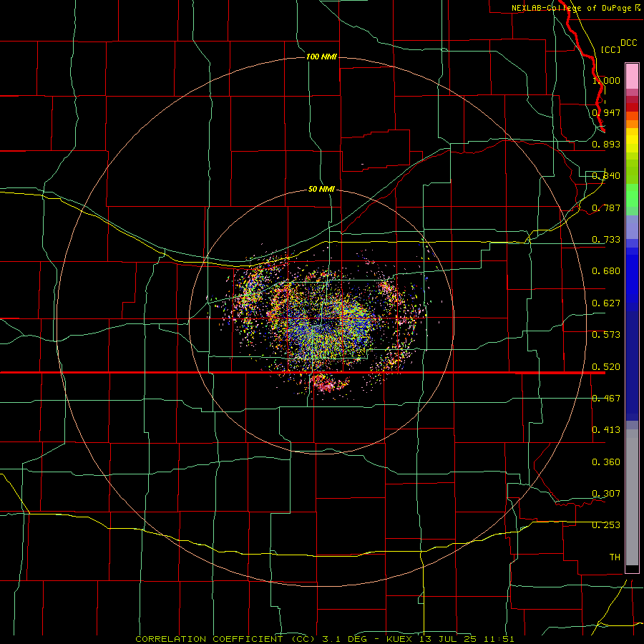644x644 pixels.
Task: Select the 0.733 legend value
Action: click(606, 240)
